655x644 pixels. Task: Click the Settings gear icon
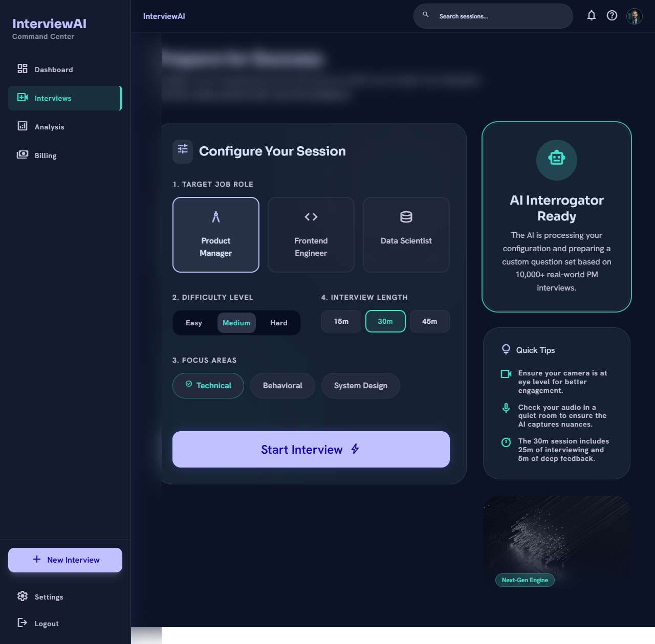(23, 596)
